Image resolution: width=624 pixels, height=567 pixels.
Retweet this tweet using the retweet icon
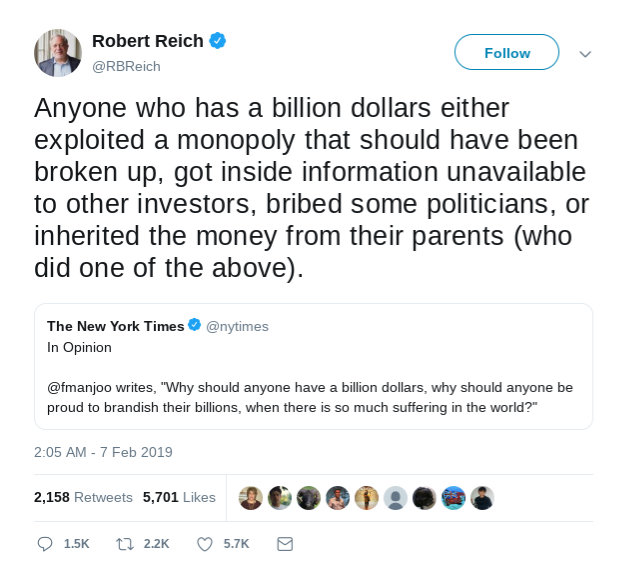pyautogui.click(x=125, y=543)
